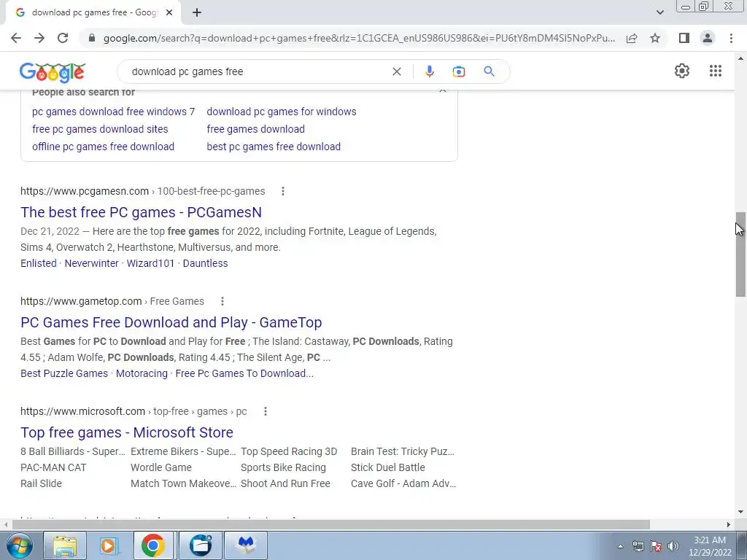
Task: Open 'pc games download free windows 7' suggestion
Action: (113, 112)
